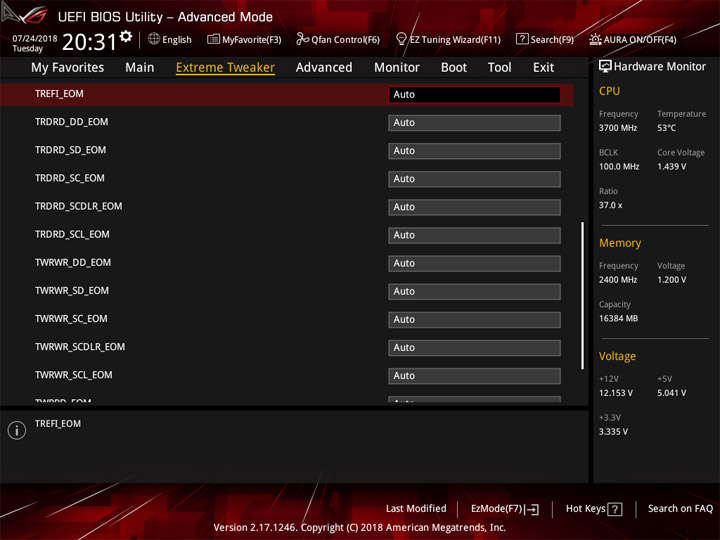Click the TRDRD_DD_EOM Auto field
Viewport: 720px width, 540px height.
(x=474, y=123)
